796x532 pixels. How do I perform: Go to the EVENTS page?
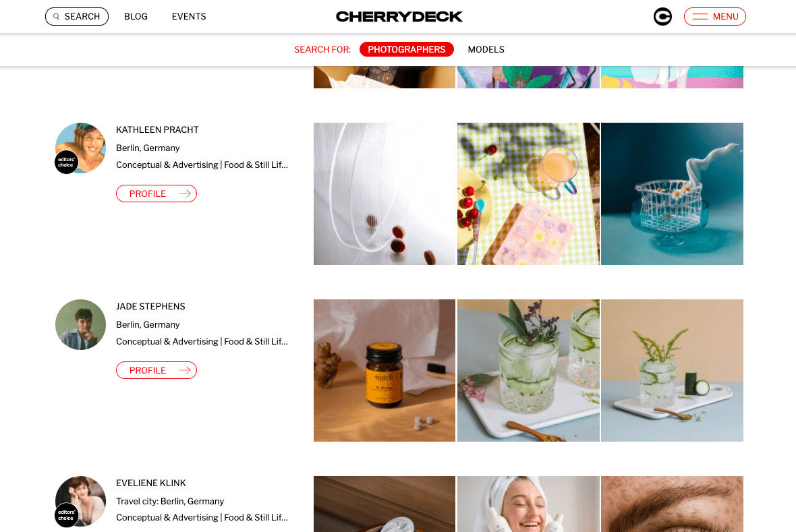189,17
